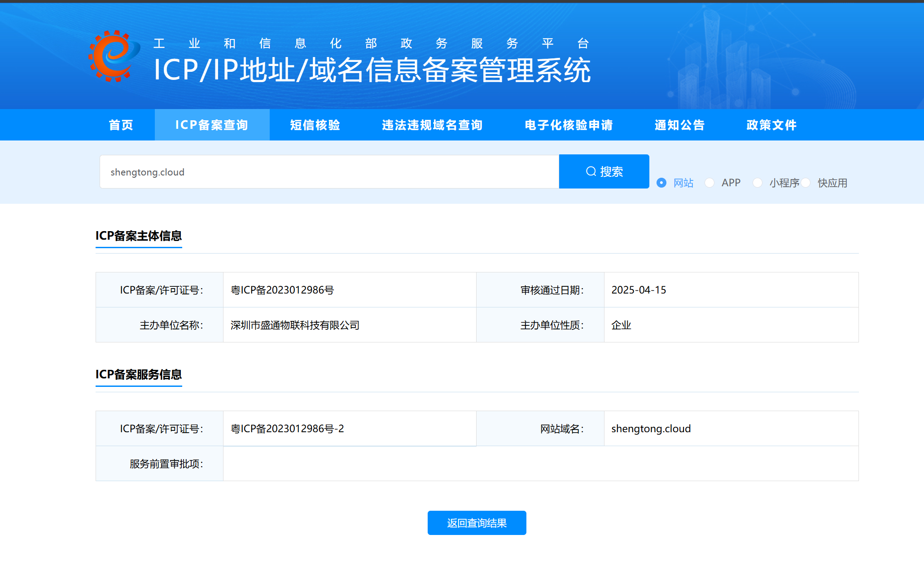
Task: Switch to ICP备案查询 tab
Action: pos(212,125)
